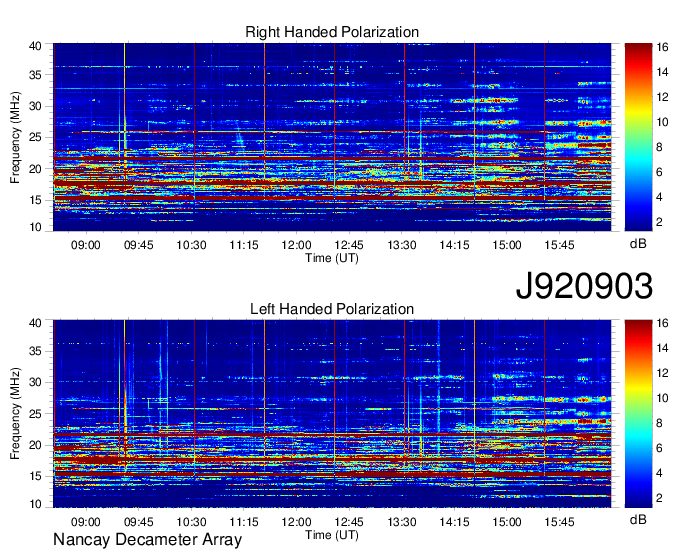Viewport: 680px width, 552px height.
Task: Click the 16 value on lower colorbar
Action: coord(662,323)
